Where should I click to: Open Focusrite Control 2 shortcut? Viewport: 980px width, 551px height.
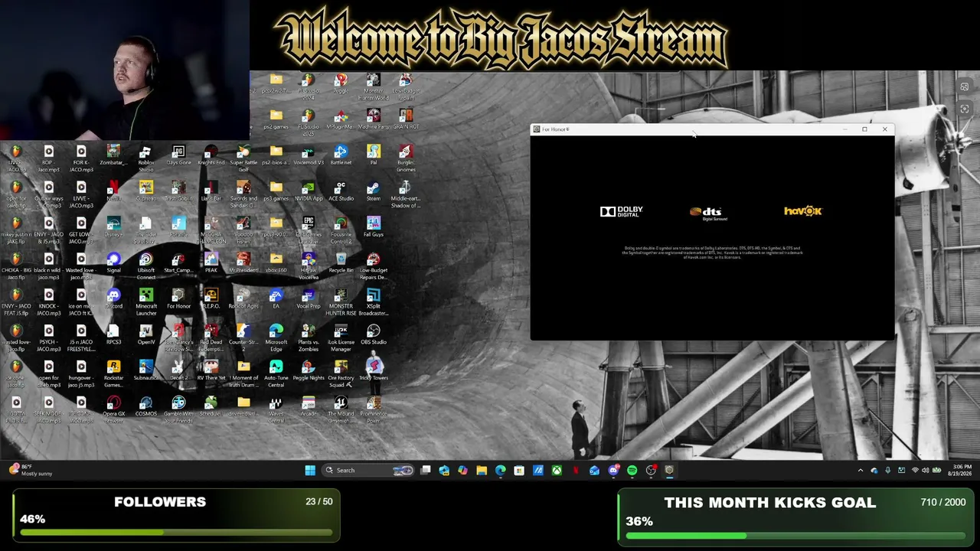point(341,230)
